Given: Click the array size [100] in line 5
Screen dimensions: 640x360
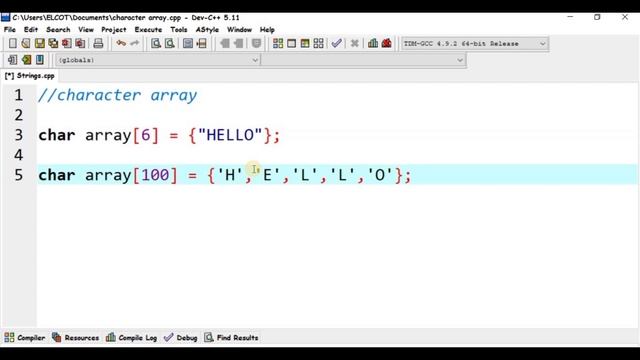Looking at the screenshot, I should tap(155, 175).
